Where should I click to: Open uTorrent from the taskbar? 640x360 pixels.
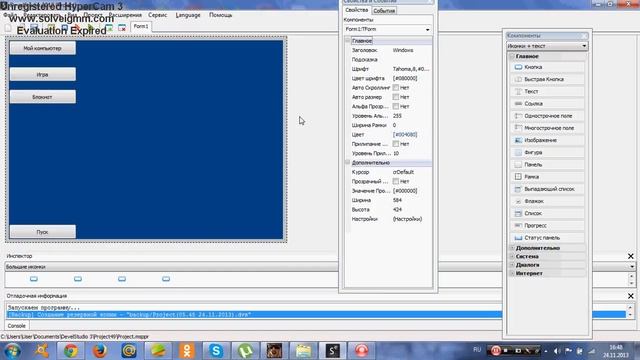coord(245,351)
